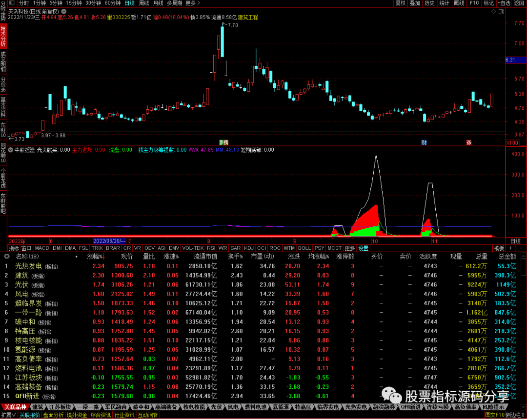Open the stock name dropdown arrow beside 天沃科技
The image size is (527, 420).
[x=64, y=11]
